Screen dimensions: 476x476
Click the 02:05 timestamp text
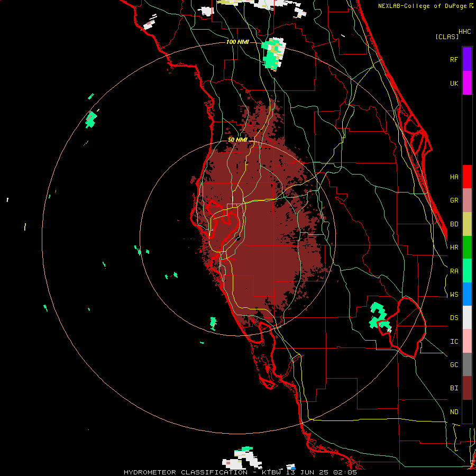coord(344,472)
